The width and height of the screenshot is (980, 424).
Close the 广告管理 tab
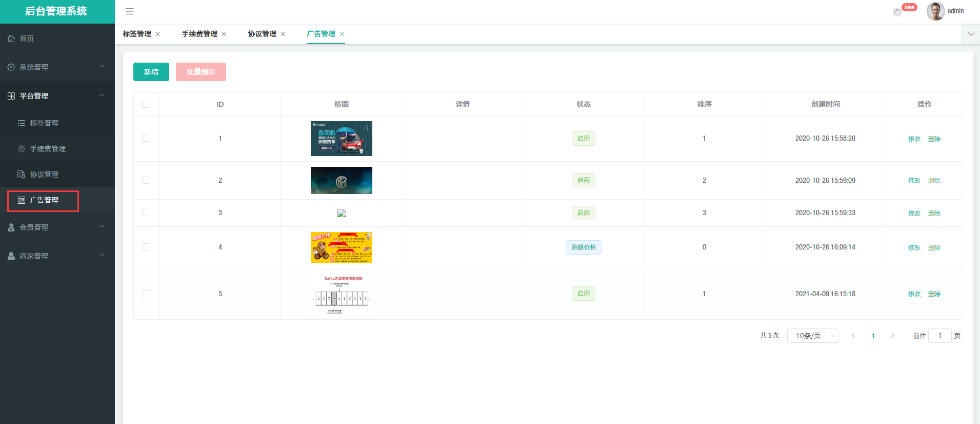342,34
